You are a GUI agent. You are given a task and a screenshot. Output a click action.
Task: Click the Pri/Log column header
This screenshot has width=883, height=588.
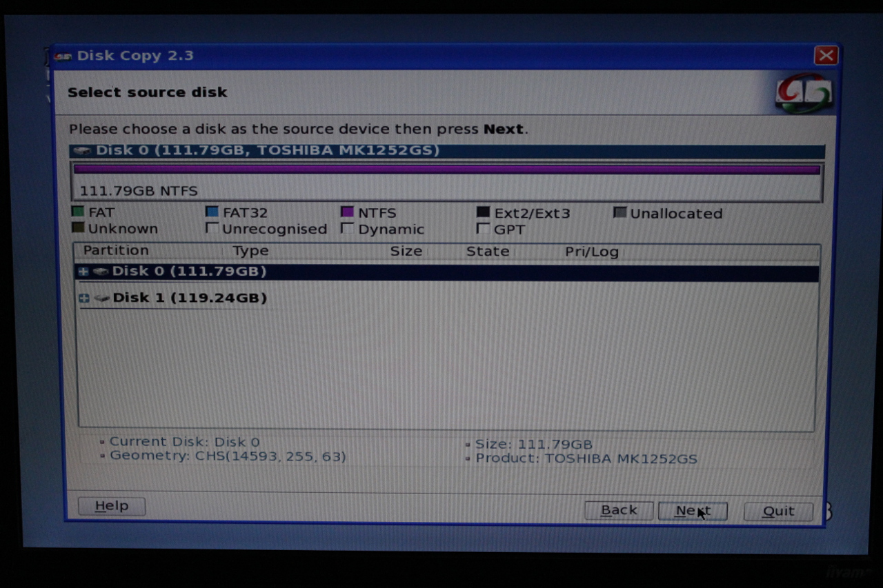pyautogui.click(x=592, y=252)
